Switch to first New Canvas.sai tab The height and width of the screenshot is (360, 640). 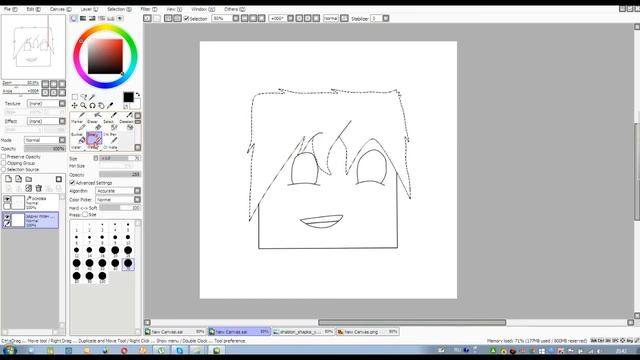[x=175, y=332]
